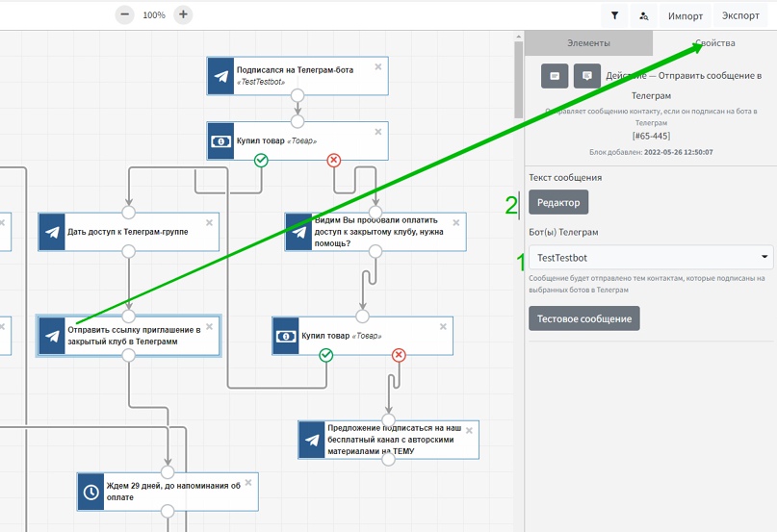777x532 pixels.
Task: Click green checkmark output of upper 'Купил товар'
Action: tap(261, 160)
